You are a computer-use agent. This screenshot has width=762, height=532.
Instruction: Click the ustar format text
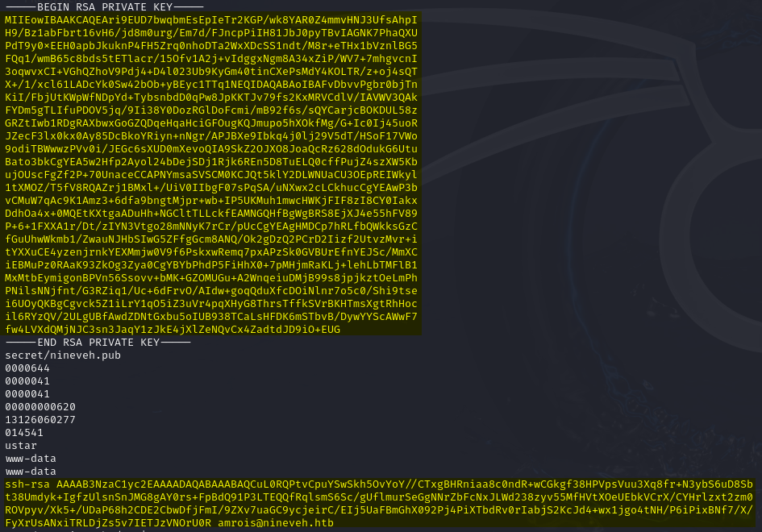pos(21,445)
